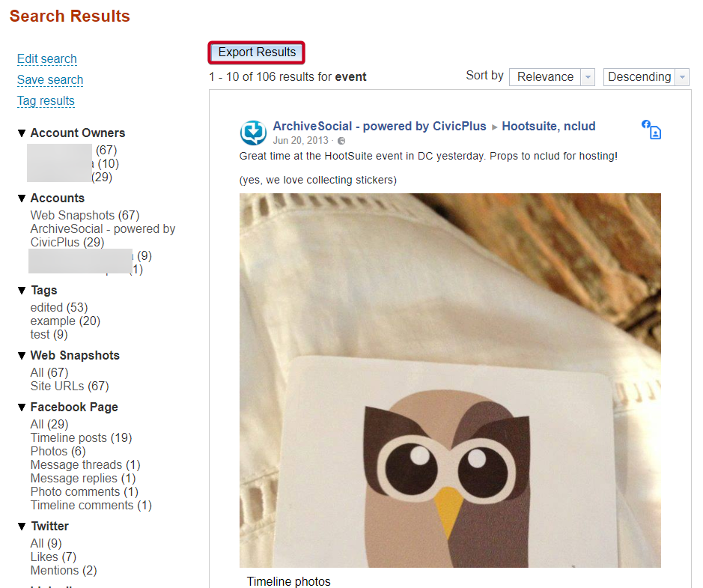Viewport: 703px width, 588px height.
Task: Click the Save search link
Action: [x=49, y=80]
